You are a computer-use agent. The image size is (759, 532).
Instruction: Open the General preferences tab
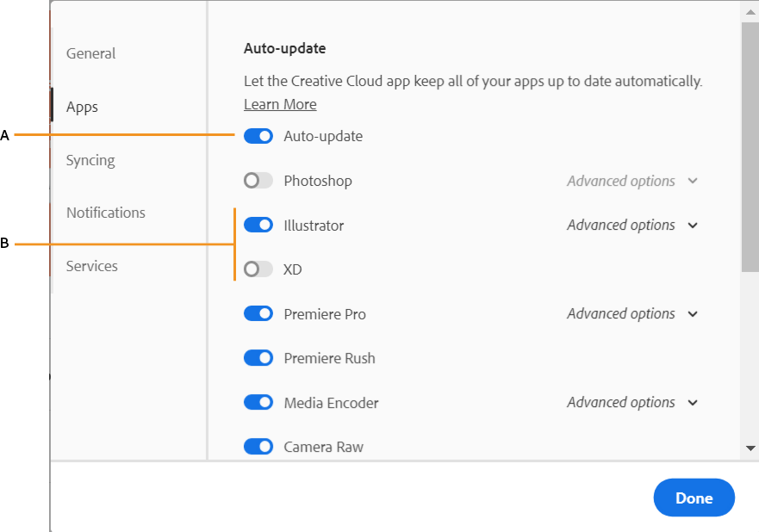(x=90, y=53)
